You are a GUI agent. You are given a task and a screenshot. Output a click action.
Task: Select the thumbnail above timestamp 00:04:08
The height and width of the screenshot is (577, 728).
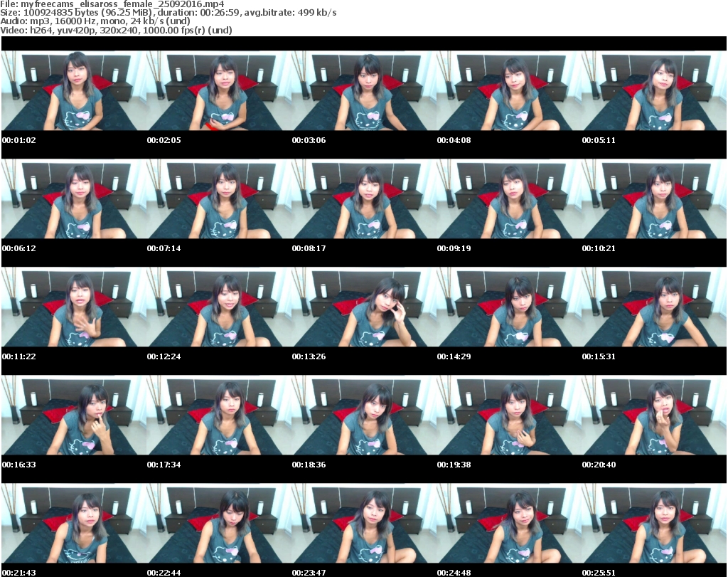coord(509,90)
